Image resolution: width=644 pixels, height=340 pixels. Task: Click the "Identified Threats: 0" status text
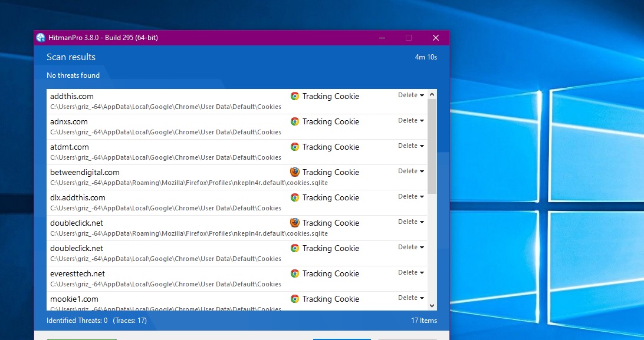tap(77, 321)
